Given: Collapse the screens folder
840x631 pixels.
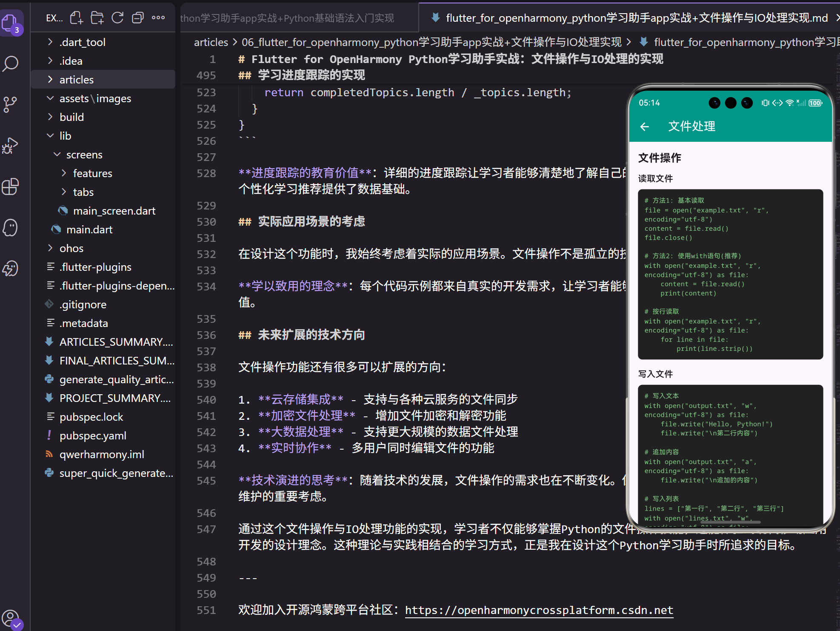Looking at the screenshot, I should (x=57, y=154).
